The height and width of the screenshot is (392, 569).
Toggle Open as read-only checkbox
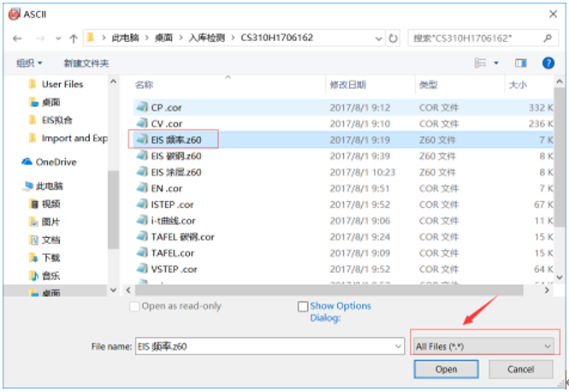134,306
